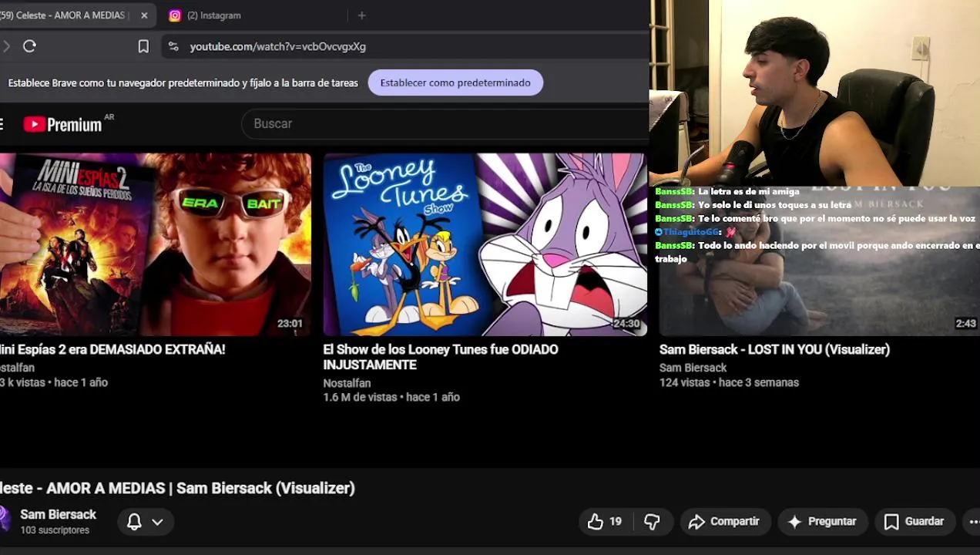Click '103 suscriptores' text
Image resolution: width=980 pixels, height=555 pixels.
(x=55, y=530)
